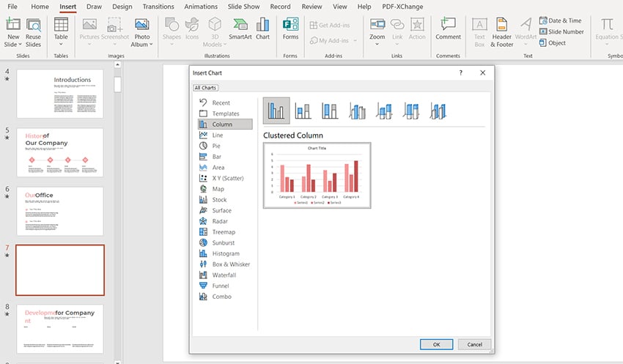Select the Stacked Column chart subtype icon

303,111
